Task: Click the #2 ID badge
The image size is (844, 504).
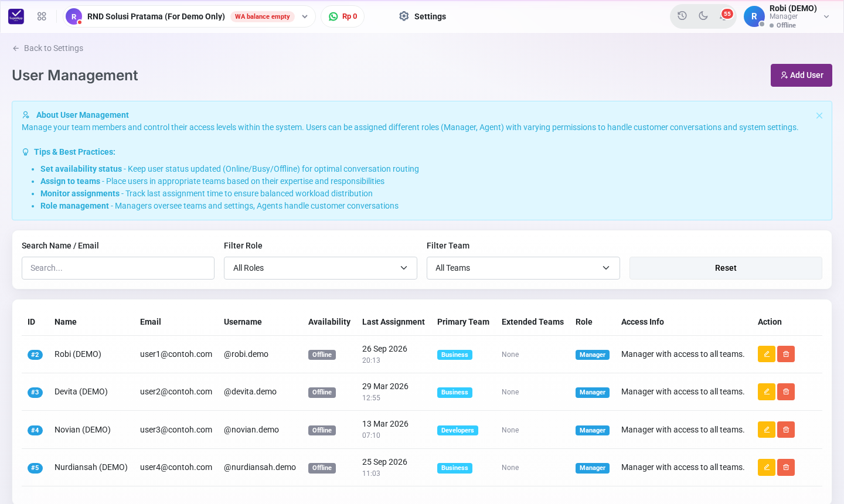Action: 35,355
